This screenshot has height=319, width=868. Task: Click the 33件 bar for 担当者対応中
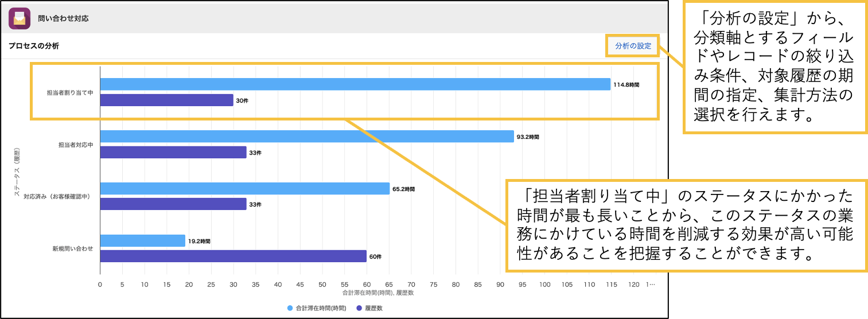point(173,152)
